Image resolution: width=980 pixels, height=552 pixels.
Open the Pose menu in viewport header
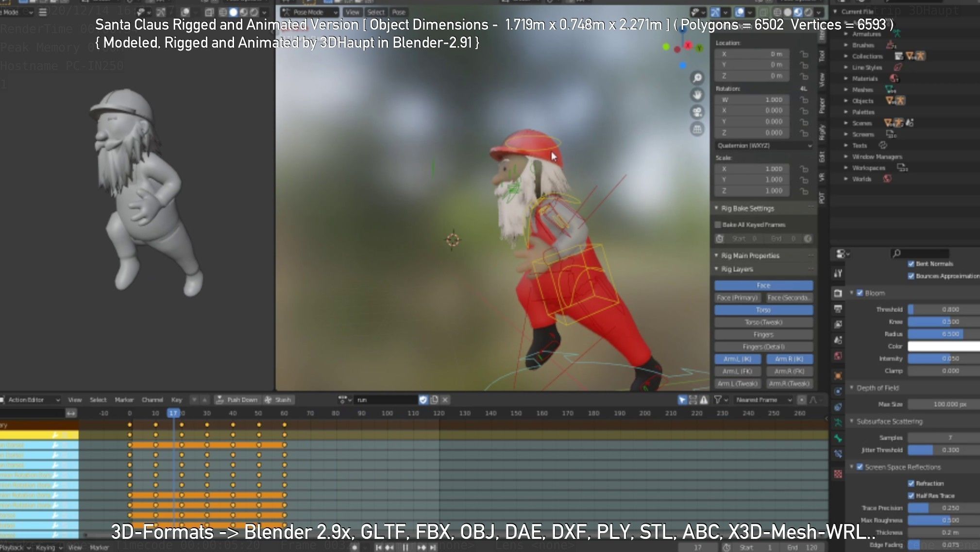click(399, 12)
